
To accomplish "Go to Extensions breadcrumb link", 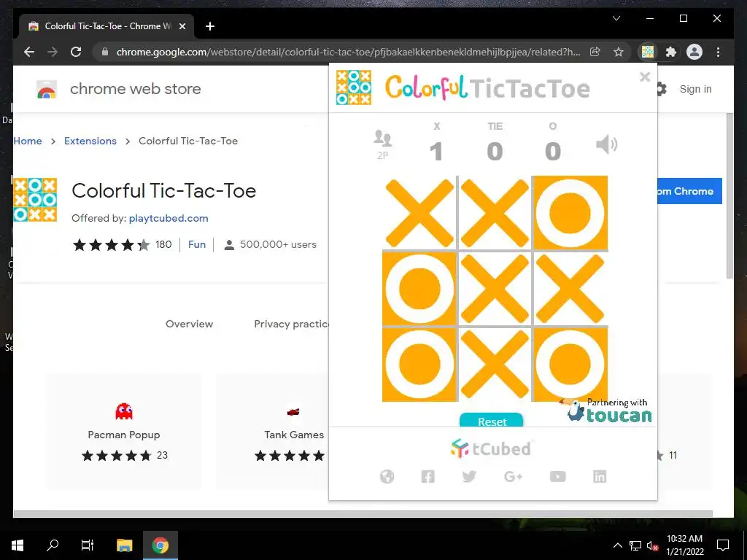I will (90, 141).
